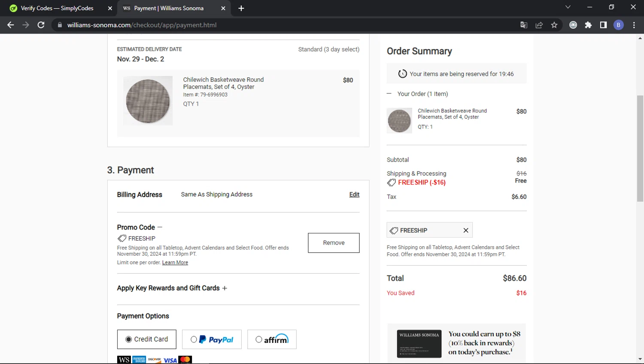The image size is (644, 364).
Task: Click the You Saved label
Action: (x=401, y=293)
